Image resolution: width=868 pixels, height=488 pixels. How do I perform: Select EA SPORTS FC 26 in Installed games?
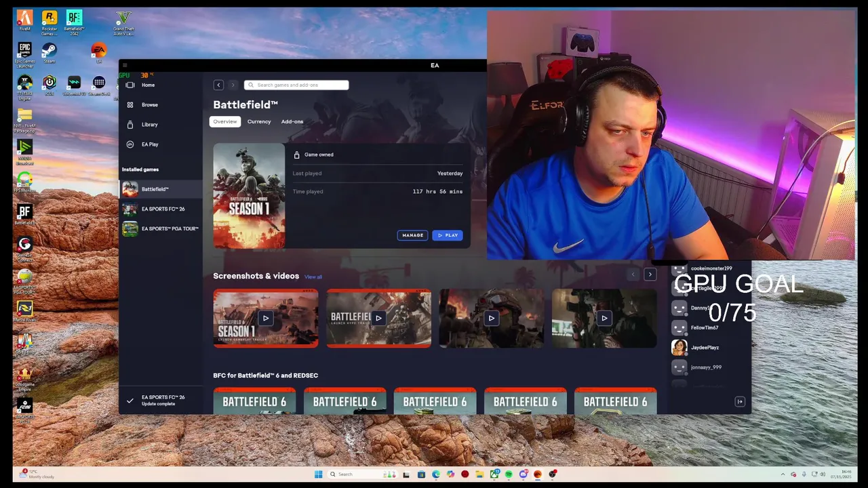(x=161, y=209)
